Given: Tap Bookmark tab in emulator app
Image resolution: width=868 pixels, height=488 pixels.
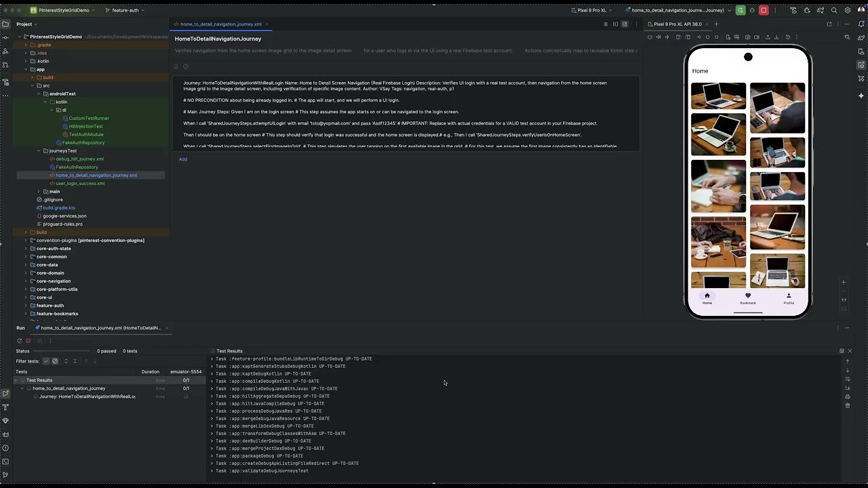Looking at the screenshot, I should click(x=748, y=298).
